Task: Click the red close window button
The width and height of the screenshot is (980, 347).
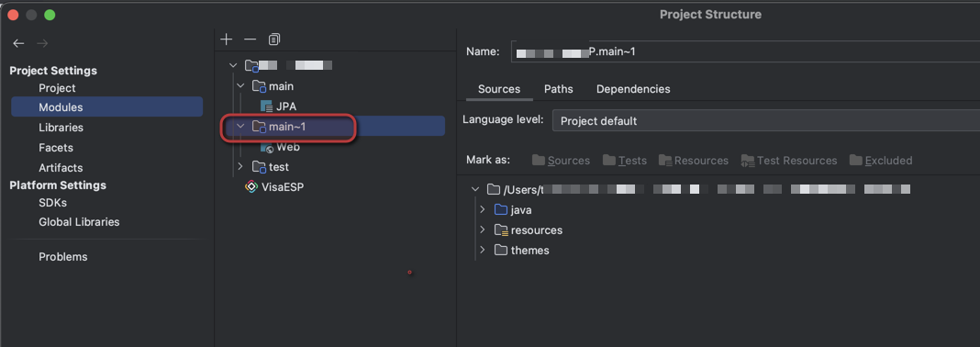Action: [x=13, y=15]
